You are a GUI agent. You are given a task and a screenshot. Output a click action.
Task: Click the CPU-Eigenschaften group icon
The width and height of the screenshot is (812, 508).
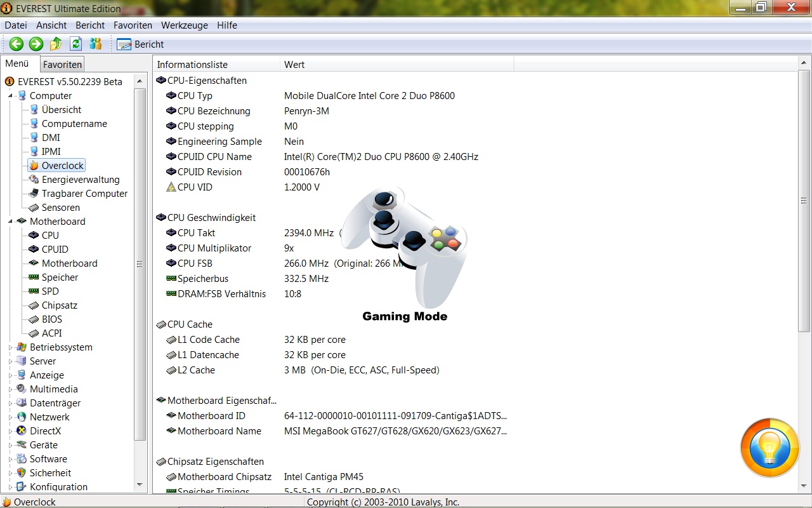click(161, 81)
